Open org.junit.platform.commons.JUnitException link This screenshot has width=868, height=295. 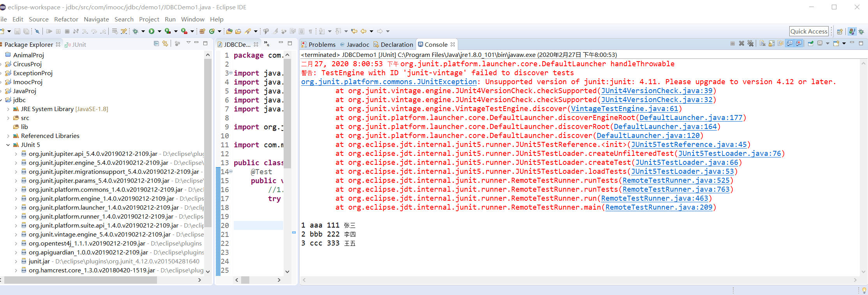389,81
